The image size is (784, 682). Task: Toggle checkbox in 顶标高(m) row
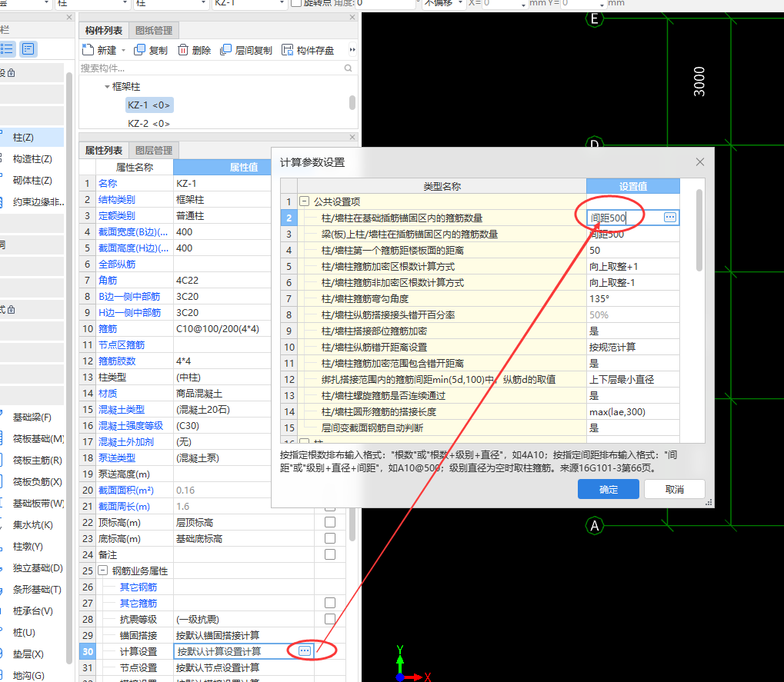(x=330, y=522)
